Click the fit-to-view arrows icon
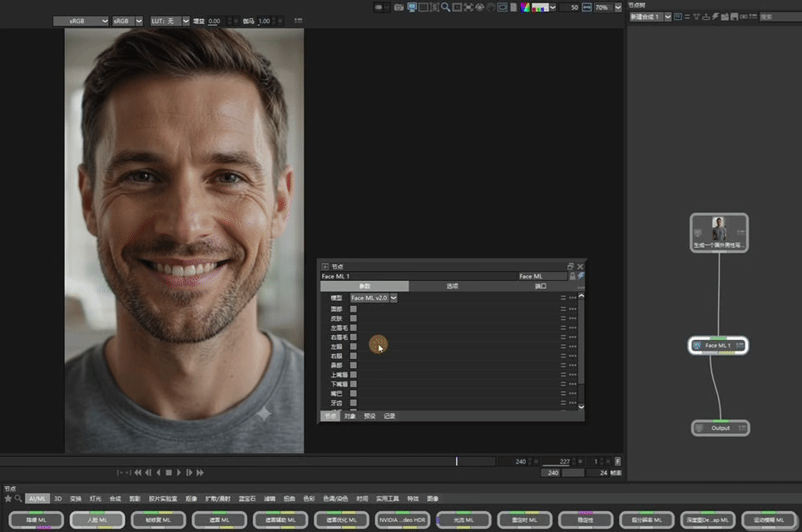Image resolution: width=802 pixels, height=532 pixels. (468, 7)
